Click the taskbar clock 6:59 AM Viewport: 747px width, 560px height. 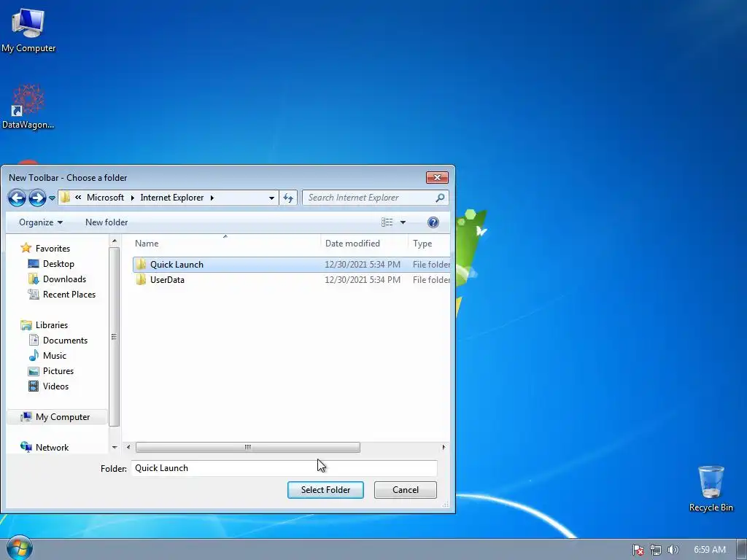pos(709,550)
